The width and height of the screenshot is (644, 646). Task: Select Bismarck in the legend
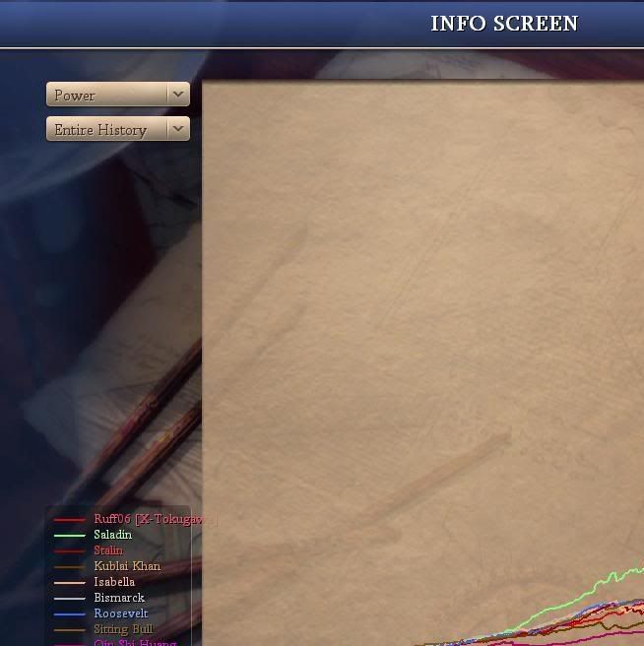click(119, 598)
